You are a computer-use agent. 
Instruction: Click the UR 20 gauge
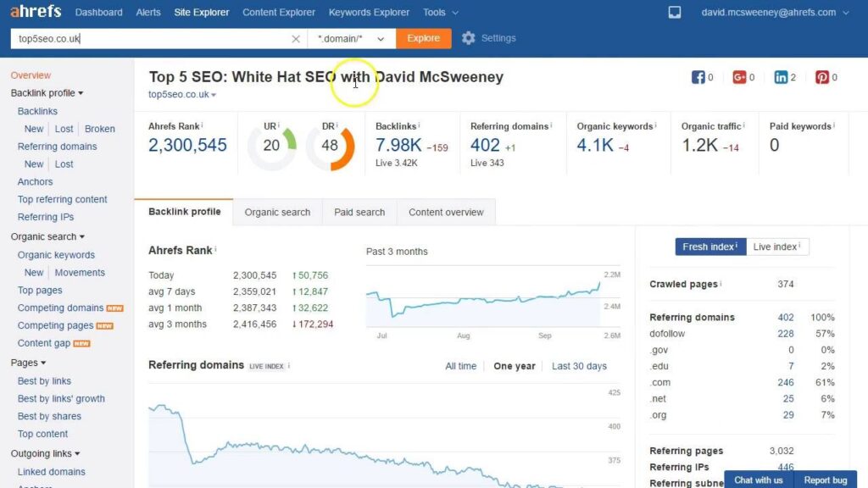[271, 147]
